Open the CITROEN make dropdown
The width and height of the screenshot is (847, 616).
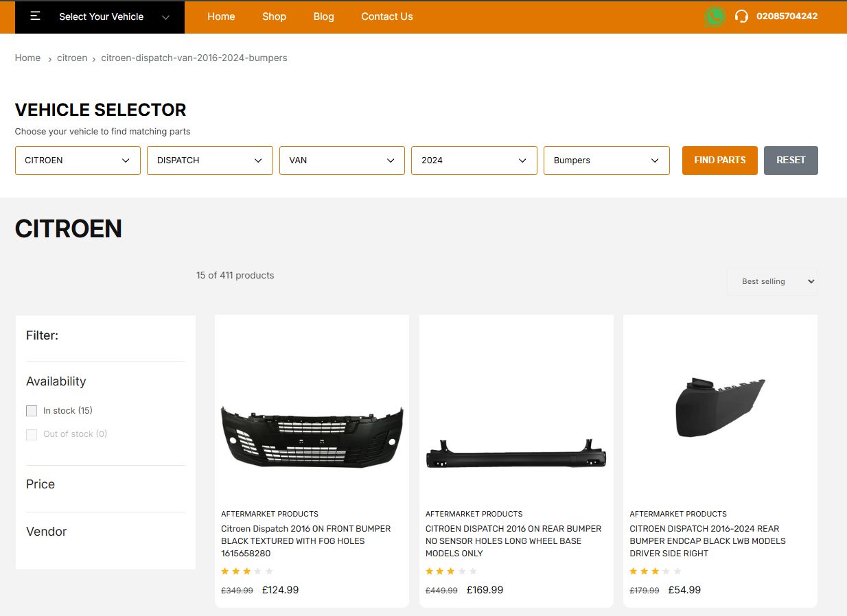coord(78,161)
